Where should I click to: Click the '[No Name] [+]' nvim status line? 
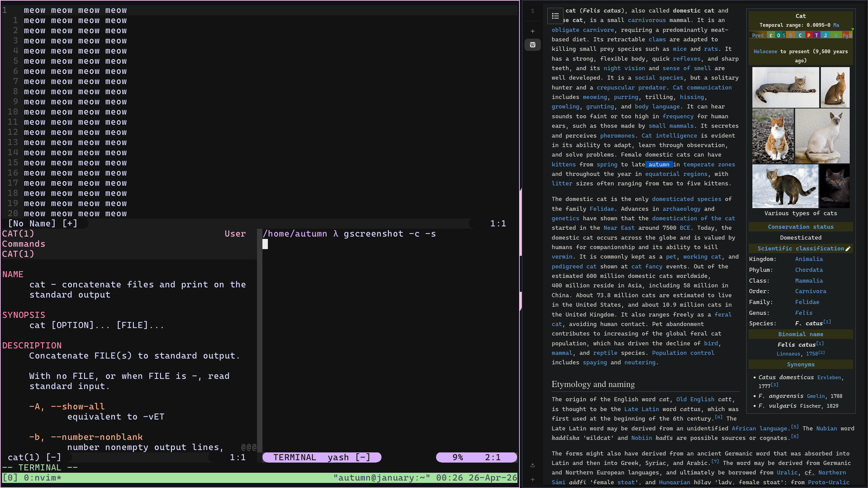[43, 224]
